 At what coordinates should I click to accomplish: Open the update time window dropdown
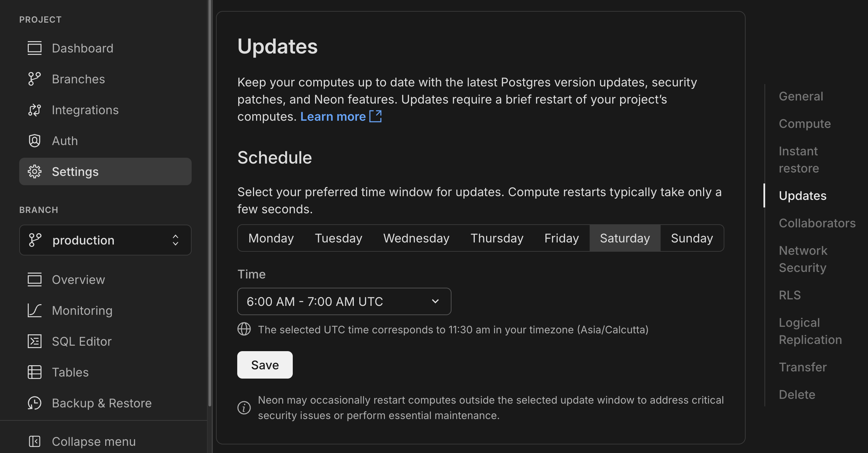(344, 301)
